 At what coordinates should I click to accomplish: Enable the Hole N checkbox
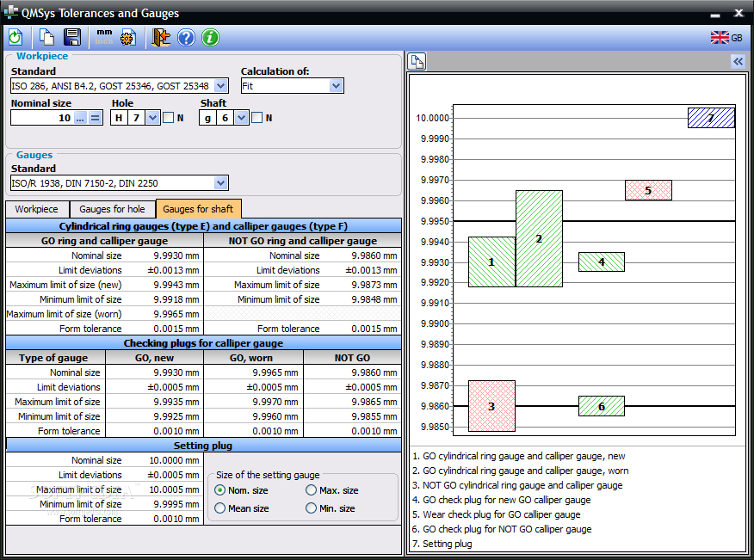click(169, 118)
